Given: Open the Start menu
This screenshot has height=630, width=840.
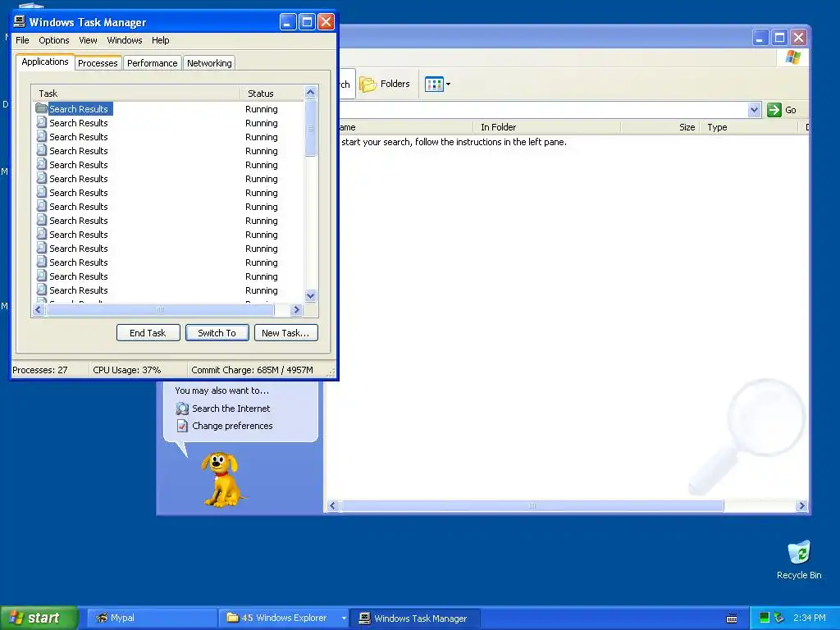Looking at the screenshot, I should tap(39, 618).
